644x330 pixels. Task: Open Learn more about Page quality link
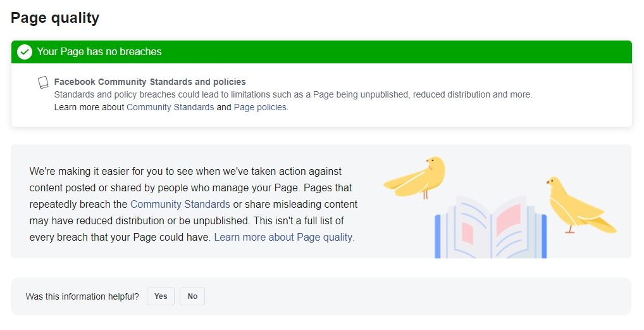284,238
